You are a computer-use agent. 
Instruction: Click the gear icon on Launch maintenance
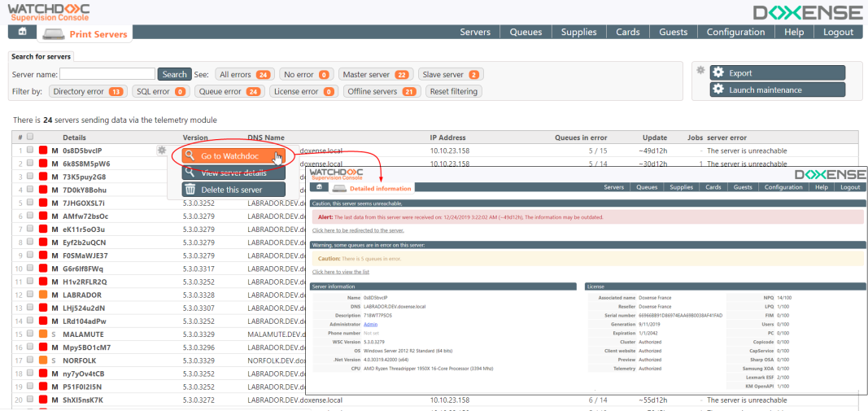point(718,90)
